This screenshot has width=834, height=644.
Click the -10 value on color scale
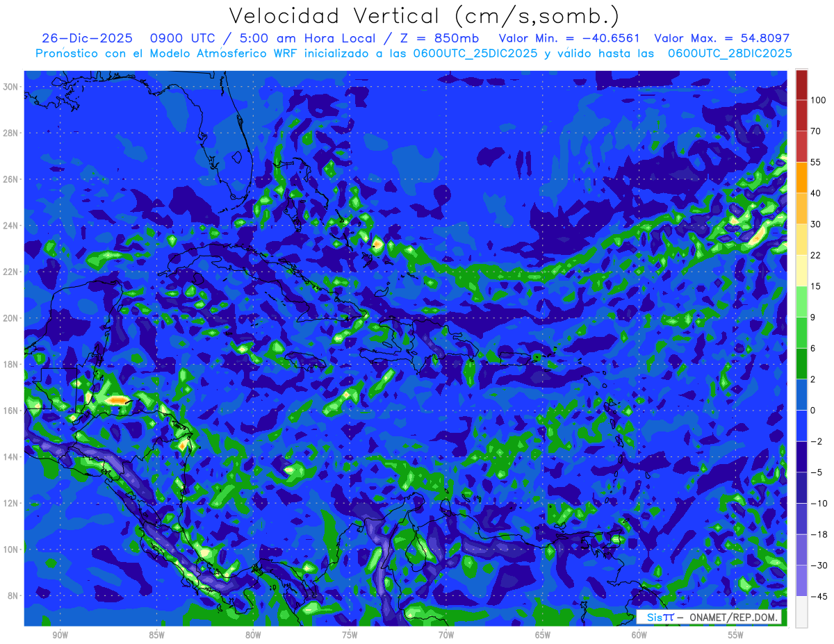pyautogui.click(x=818, y=504)
